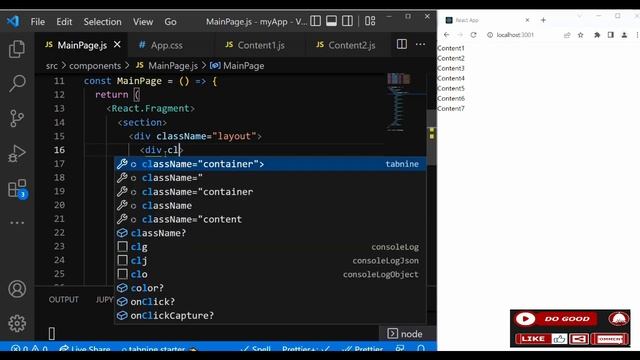Open the Source Control view
The width and height of the screenshot is (640, 360).
click(17, 118)
